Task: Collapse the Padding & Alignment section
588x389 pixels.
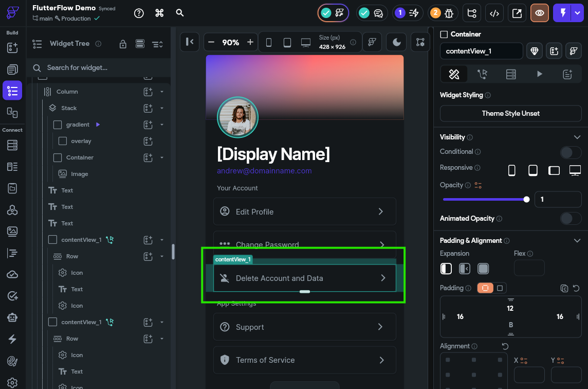Action: (x=577, y=241)
